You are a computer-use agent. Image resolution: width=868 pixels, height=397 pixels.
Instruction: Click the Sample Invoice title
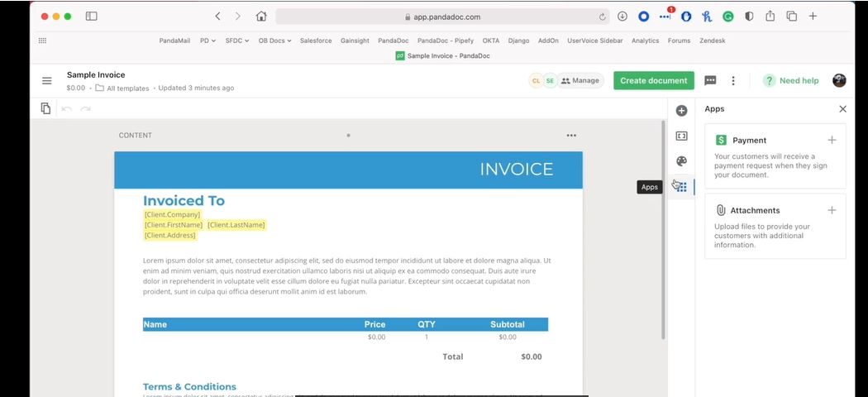click(x=96, y=74)
